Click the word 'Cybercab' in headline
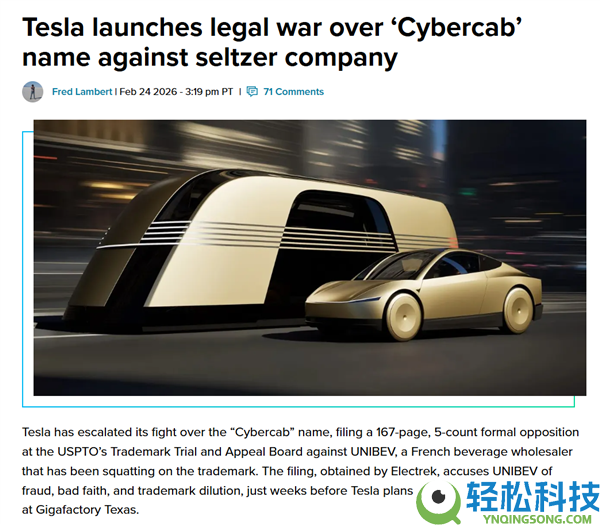This screenshot has height=525, width=600. [x=456, y=28]
